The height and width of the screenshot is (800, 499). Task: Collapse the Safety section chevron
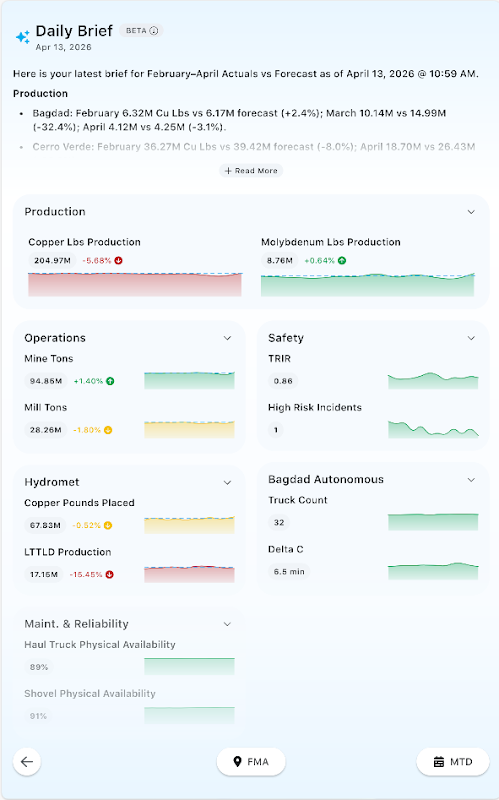(471, 338)
